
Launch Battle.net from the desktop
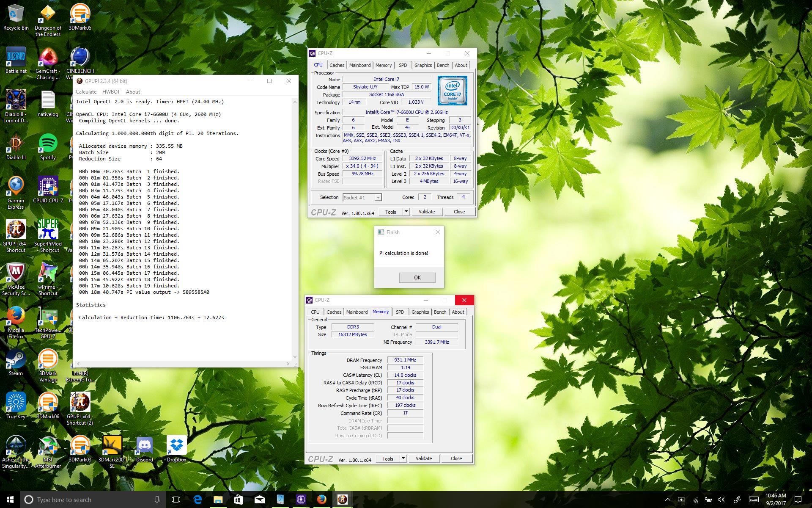(x=16, y=61)
